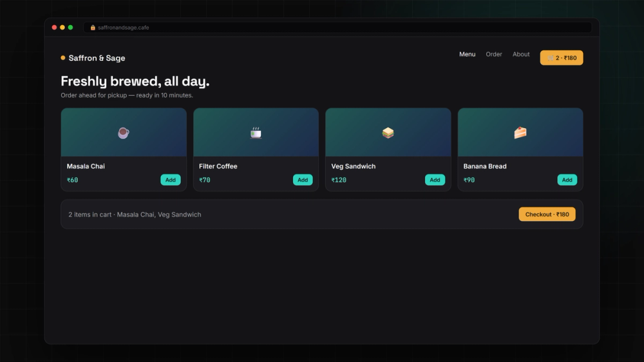Viewport: 644px width, 362px height.
Task: Open the Order nav item
Action: 494,54
